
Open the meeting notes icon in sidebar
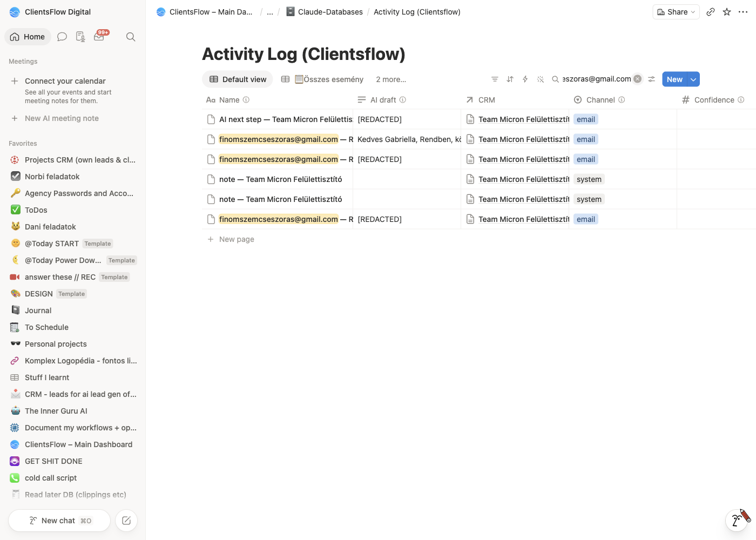pos(80,37)
